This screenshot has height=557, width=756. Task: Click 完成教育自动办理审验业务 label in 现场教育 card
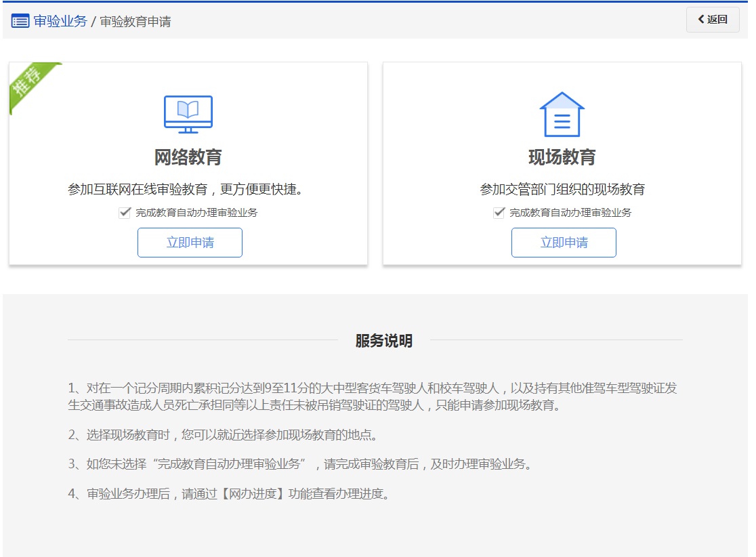tap(570, 213)
